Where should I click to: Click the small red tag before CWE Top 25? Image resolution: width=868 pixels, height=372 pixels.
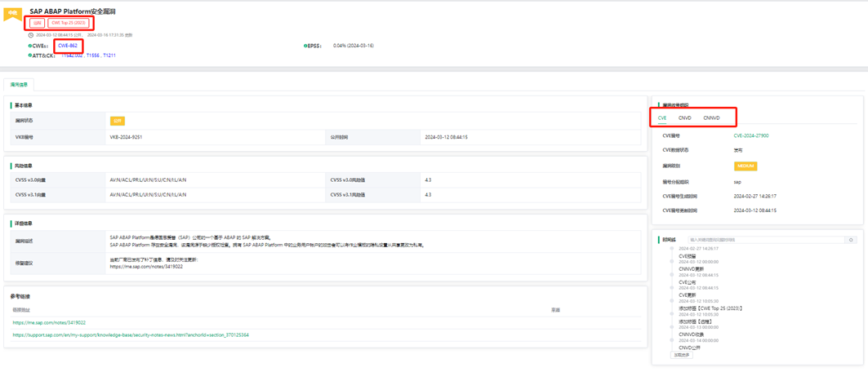coord(37,23)
